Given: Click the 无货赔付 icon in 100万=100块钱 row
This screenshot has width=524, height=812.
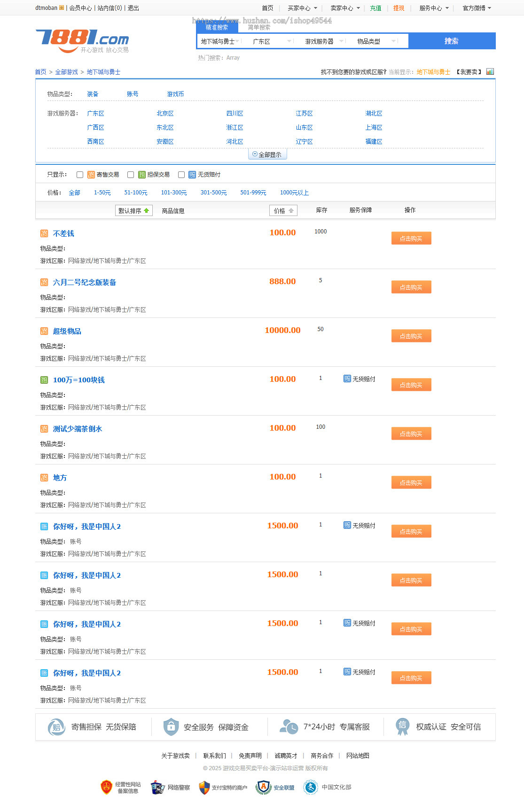Looking at the screenshot, I should (347, 379).
